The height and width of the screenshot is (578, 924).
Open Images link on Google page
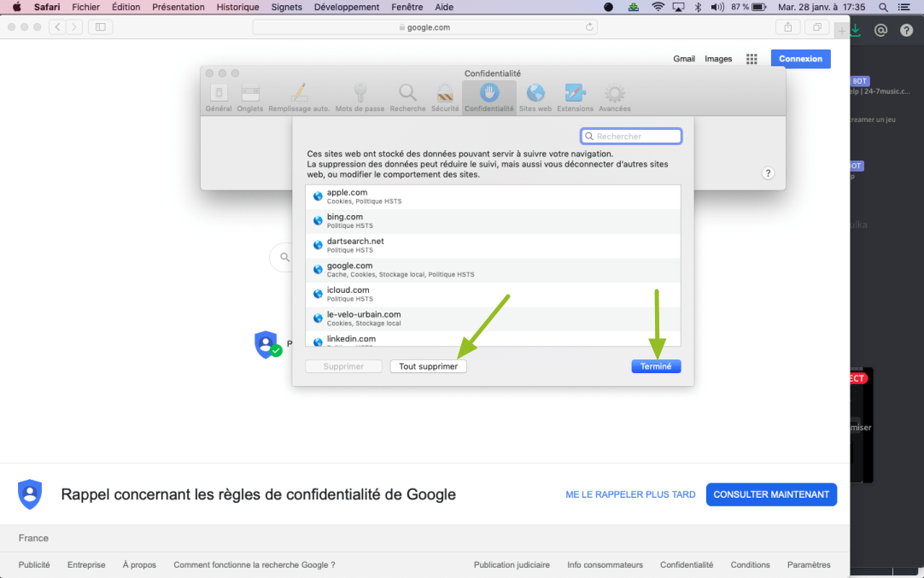718,59
